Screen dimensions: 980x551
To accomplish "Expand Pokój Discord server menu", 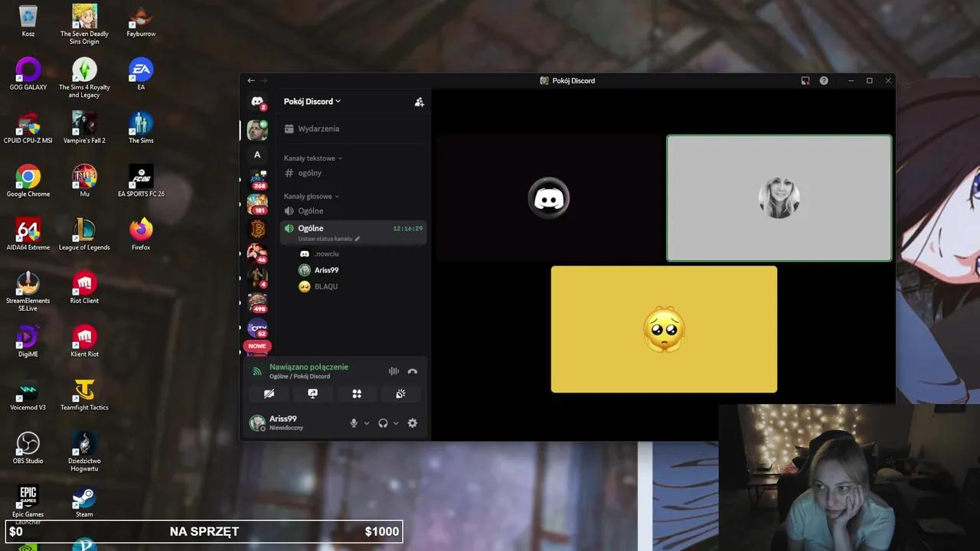I will 312,102.
